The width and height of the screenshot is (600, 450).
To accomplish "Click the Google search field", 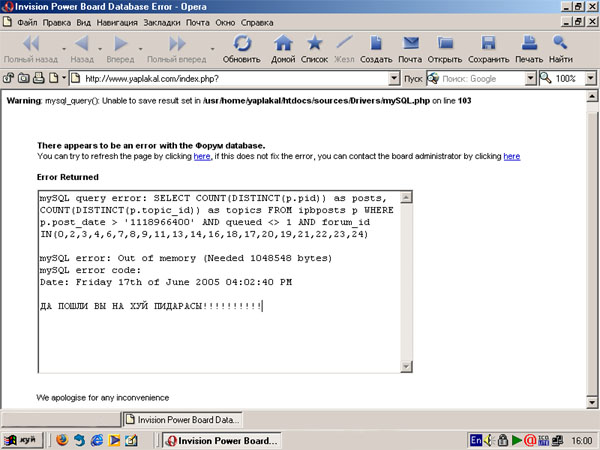I will pos(483,78).
